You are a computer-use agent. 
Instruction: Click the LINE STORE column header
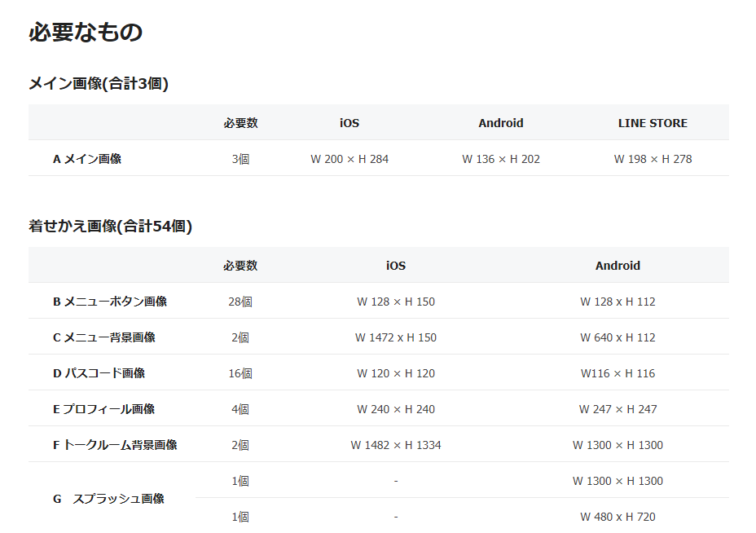tap(653, 123)
